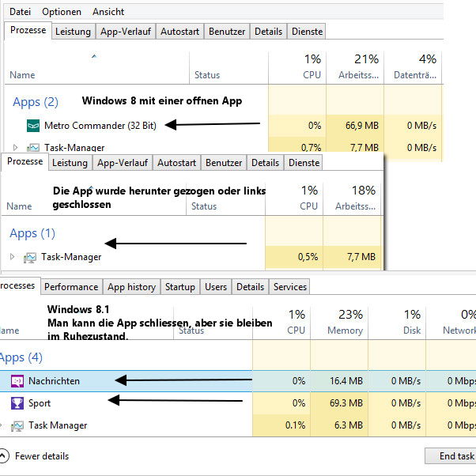Expand Task-Manager row under Apps (2)
The height and width of the screenshot is (476, 476).
pyautogui.click(x=15, y=148)
